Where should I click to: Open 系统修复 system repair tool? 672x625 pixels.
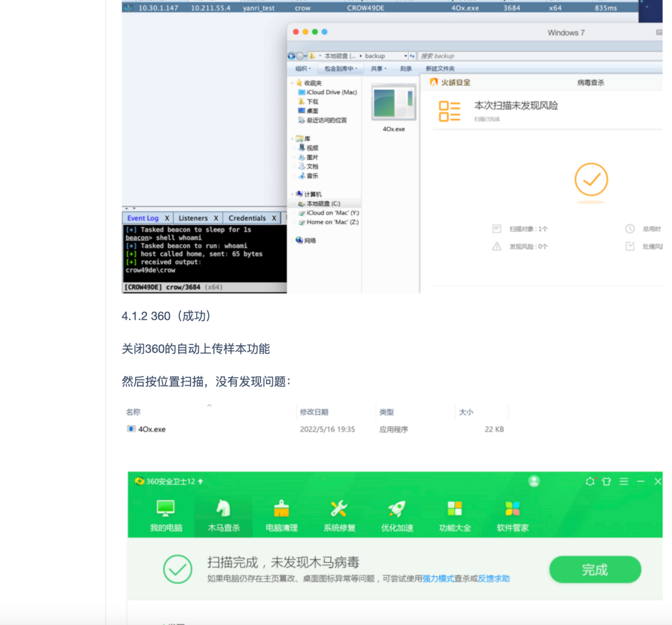tap(339, 515)
